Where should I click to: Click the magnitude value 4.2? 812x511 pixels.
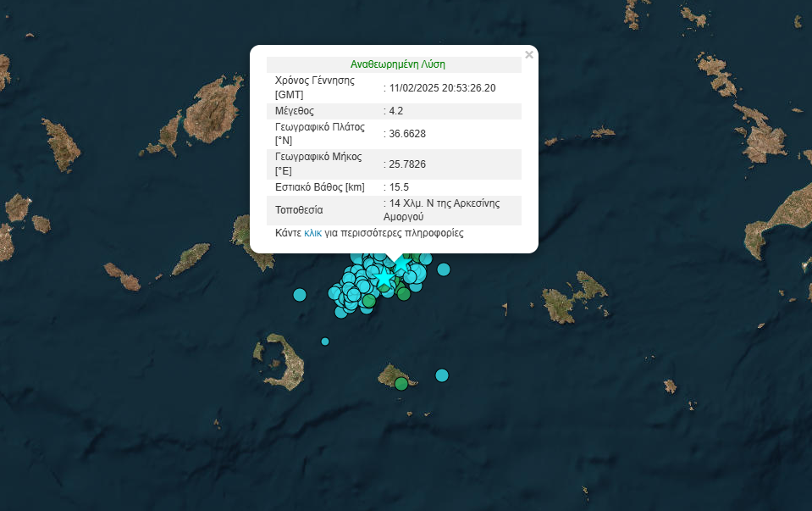coord(398,111)
